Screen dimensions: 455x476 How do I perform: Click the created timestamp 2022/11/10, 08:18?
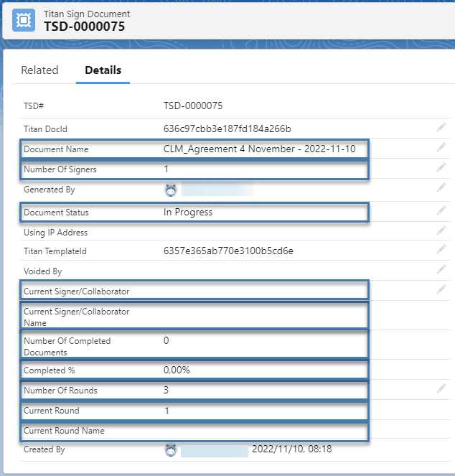click(291, 449)
